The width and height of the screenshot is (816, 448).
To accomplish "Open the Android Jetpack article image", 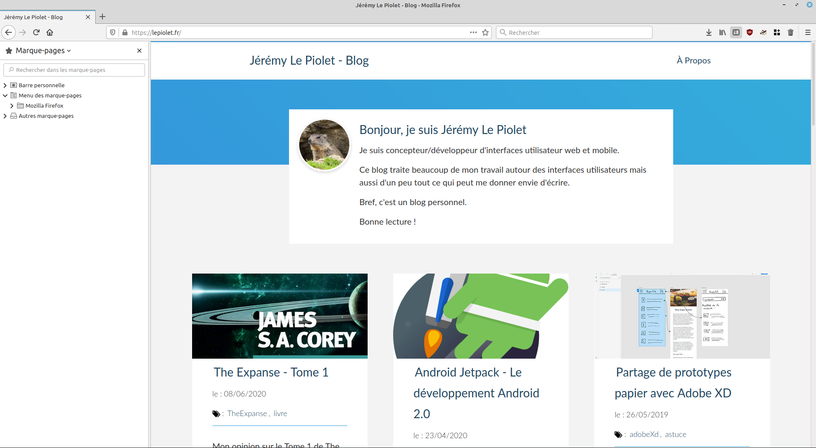I will 481,316.
